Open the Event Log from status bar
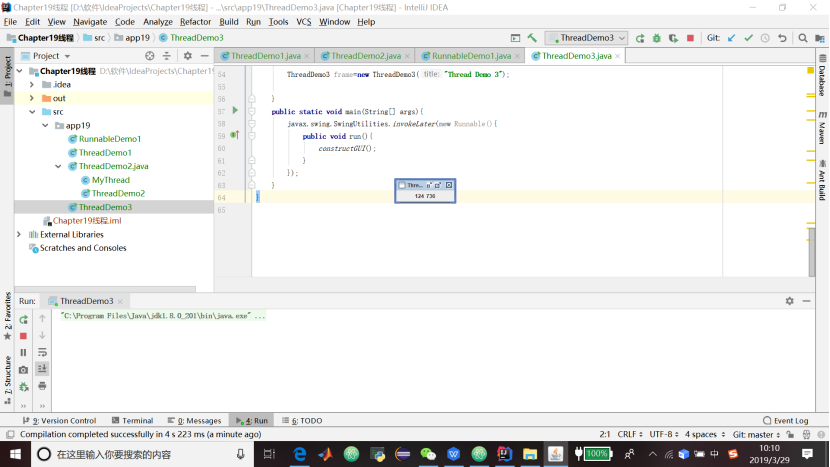 coord(784,421)
